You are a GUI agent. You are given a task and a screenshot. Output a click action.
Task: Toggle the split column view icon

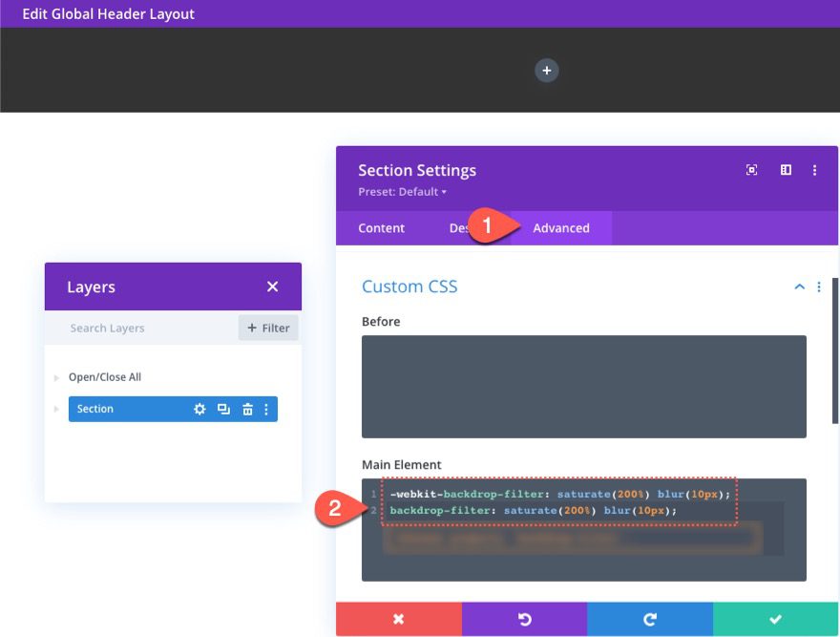[x=786, y=170]
